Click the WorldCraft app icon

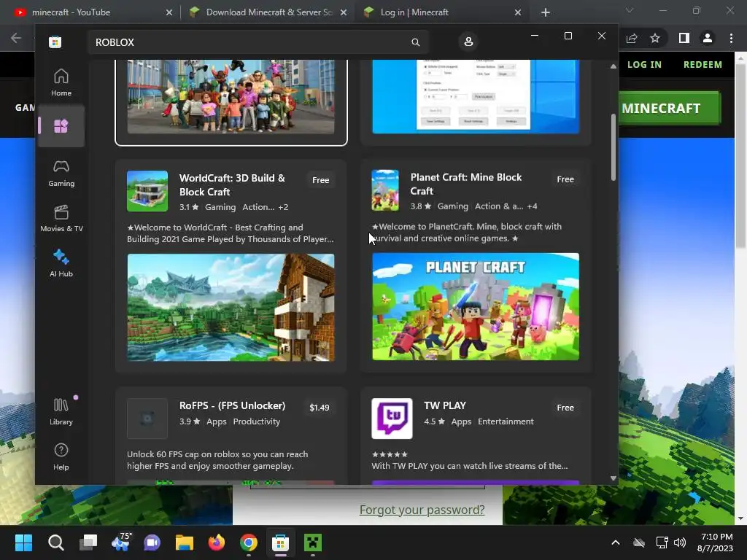[x=147, y=191]
